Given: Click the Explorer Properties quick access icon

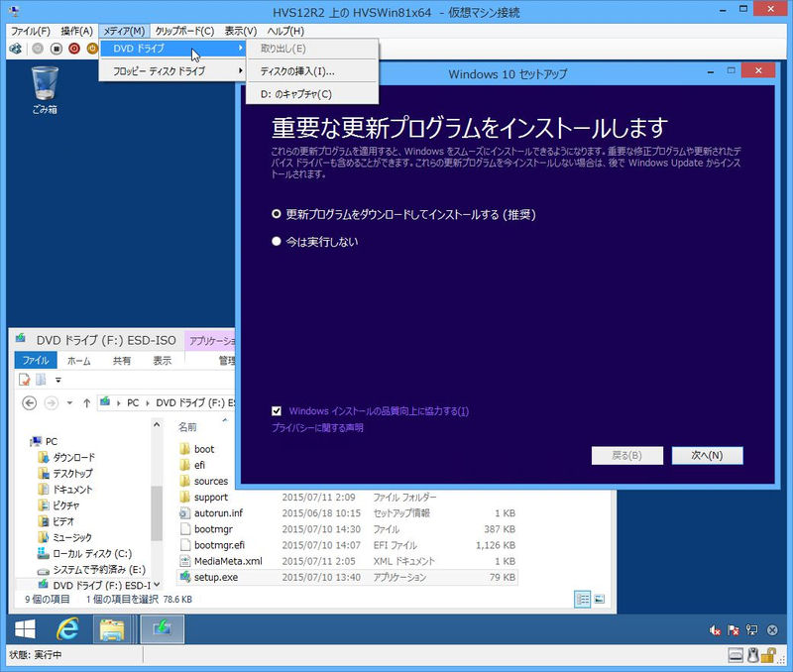Looking at the screenshot, I should (x=24, y=380).
